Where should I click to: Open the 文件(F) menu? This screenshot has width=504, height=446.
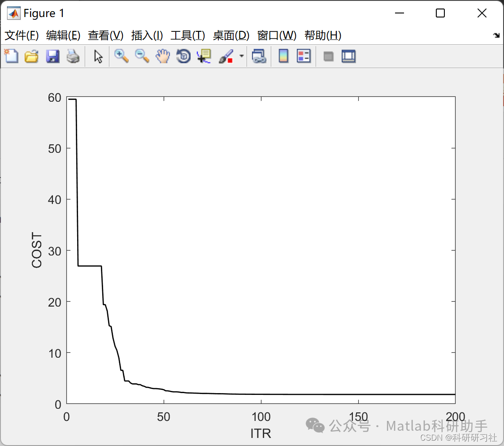click(22, 35)
